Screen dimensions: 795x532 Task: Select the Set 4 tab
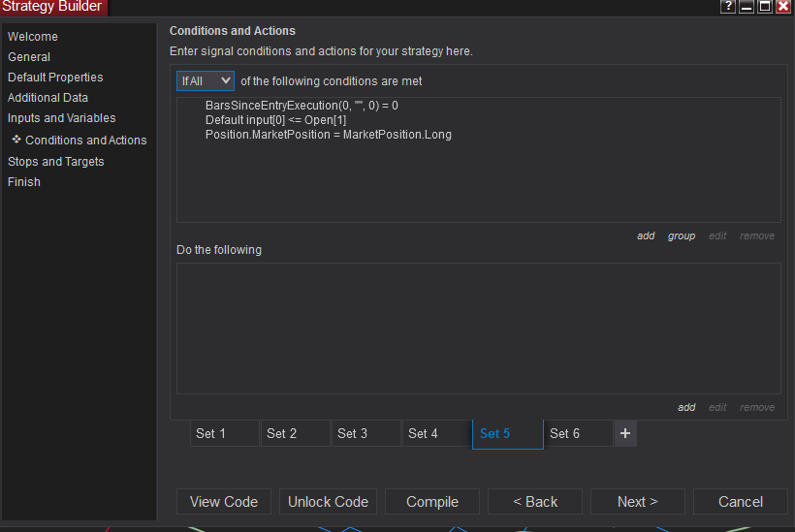(x=437, y=433)
